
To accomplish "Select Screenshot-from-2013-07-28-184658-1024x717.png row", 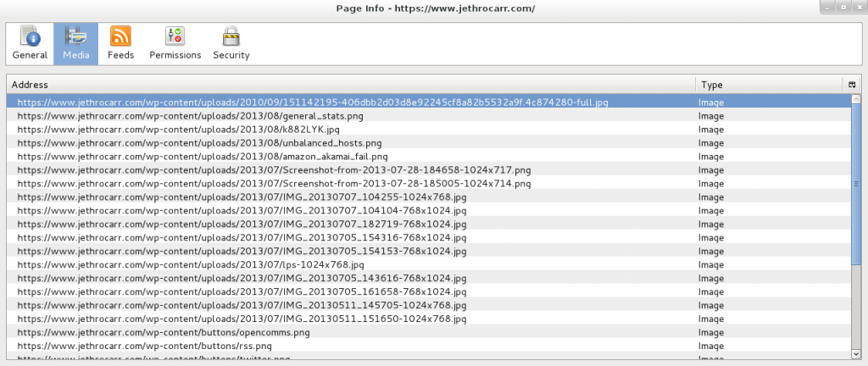I will pyautogui.click(x=429, y=170).
